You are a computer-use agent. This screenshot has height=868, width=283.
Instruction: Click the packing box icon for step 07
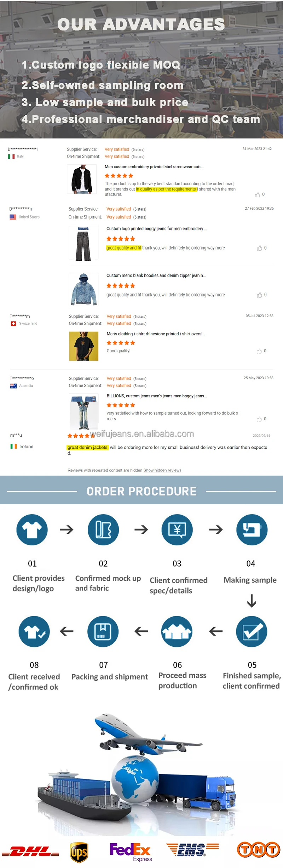coord(103,631)
